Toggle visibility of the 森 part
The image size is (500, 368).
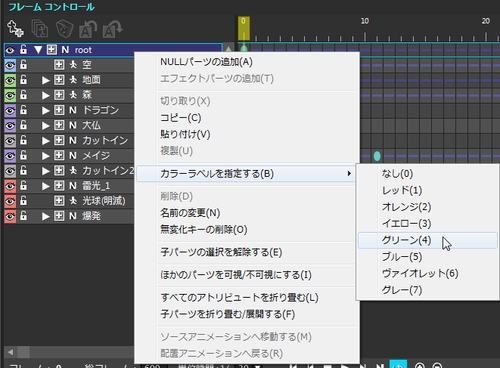tap(10, 95)
